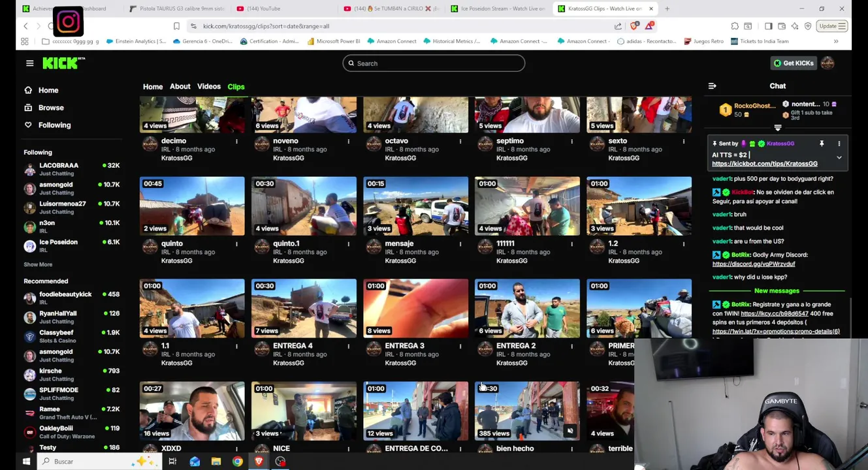Switch to the Videos channel tab
Screen dimensions: 868x470
tap(209, 87)
